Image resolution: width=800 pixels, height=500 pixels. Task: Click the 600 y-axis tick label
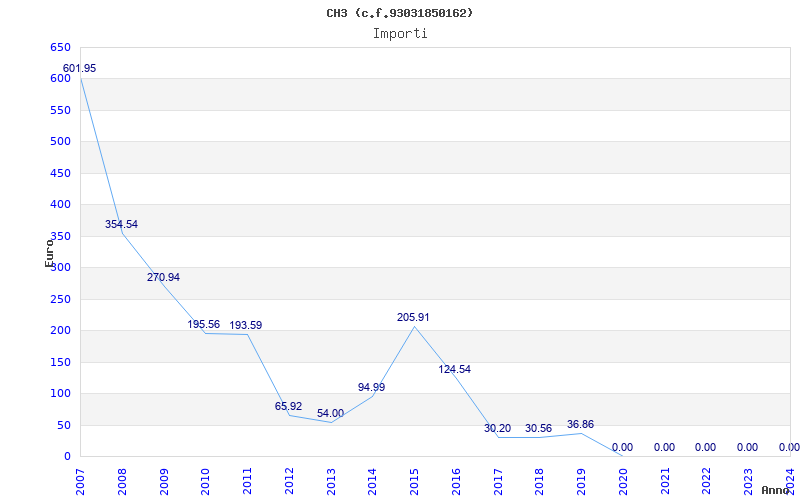coord(60,79)
